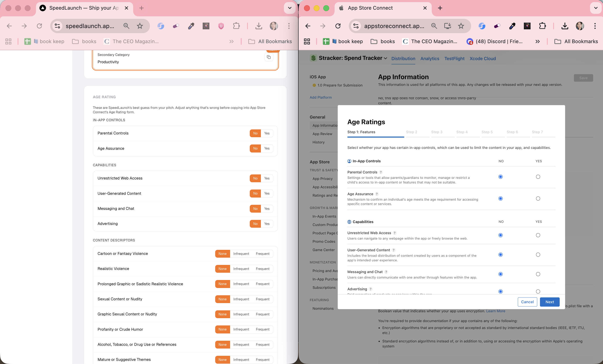Select YES radio for Parental Controls

click(x=538, y=177)
